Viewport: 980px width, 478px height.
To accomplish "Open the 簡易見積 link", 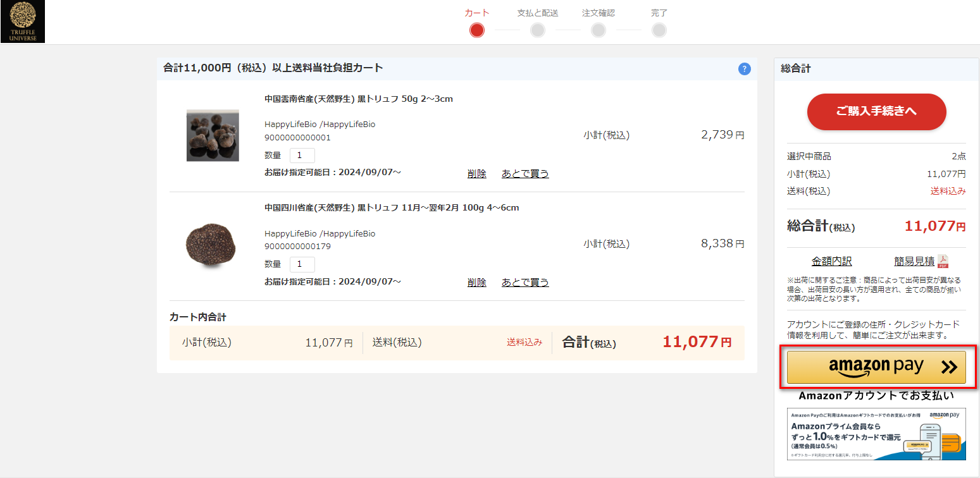I will 914,261.
